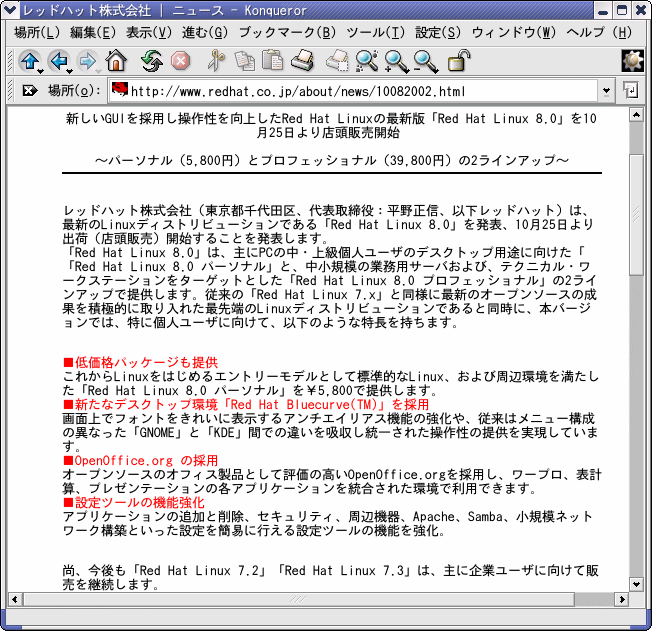Click the Print Frame icon
The width and height of the screenshot is (652, 631).
[x=337, y=60]
